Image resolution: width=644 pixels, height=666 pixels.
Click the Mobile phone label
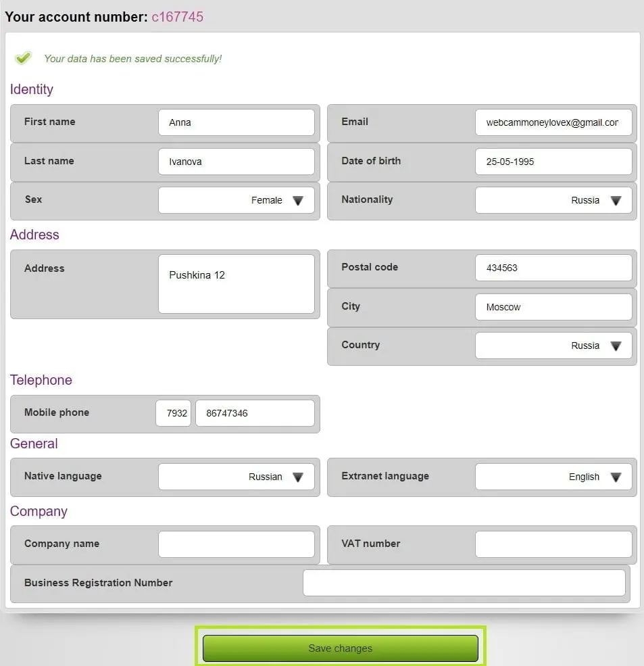click(x=57, y=412)
